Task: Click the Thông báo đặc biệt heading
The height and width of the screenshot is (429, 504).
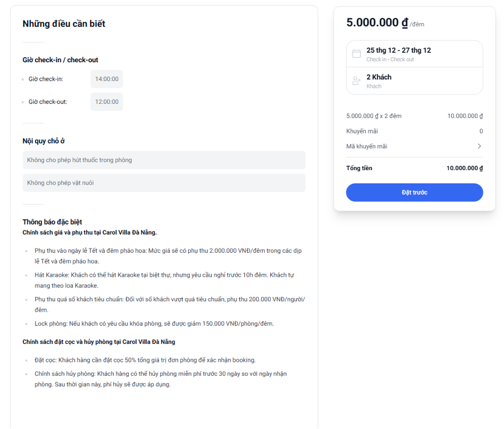Action: tap(52, 222)
